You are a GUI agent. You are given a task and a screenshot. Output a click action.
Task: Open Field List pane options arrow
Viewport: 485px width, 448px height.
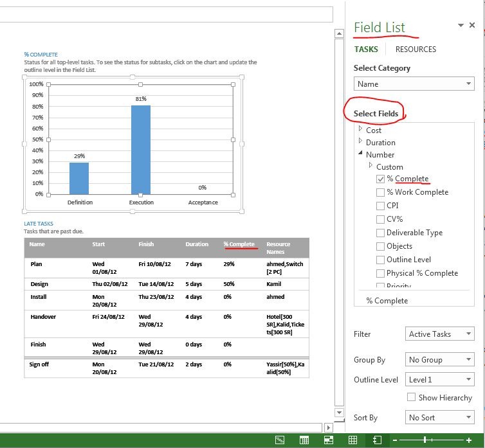click(461, 25)
